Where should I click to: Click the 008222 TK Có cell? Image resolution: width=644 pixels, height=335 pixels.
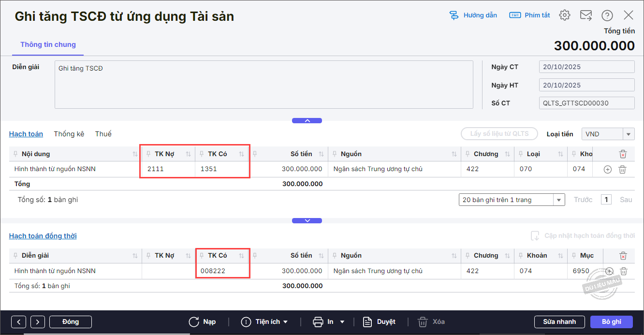(x=222, y=271)
